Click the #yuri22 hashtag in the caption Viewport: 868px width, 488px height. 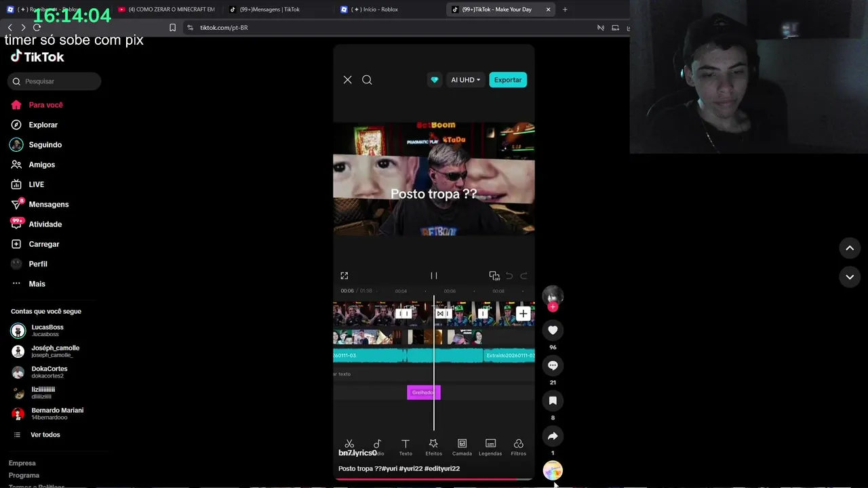pyautogui.click(x=410, y=468)
